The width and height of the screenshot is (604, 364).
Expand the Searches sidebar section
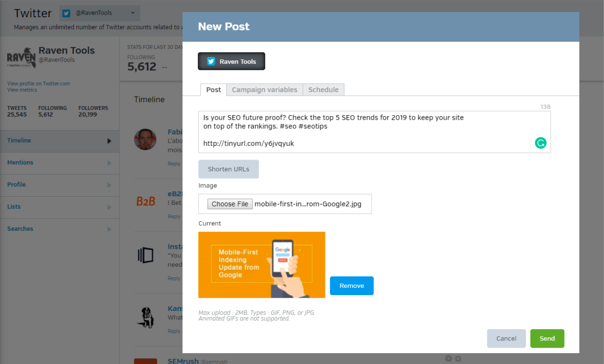(x=59, y=229)
